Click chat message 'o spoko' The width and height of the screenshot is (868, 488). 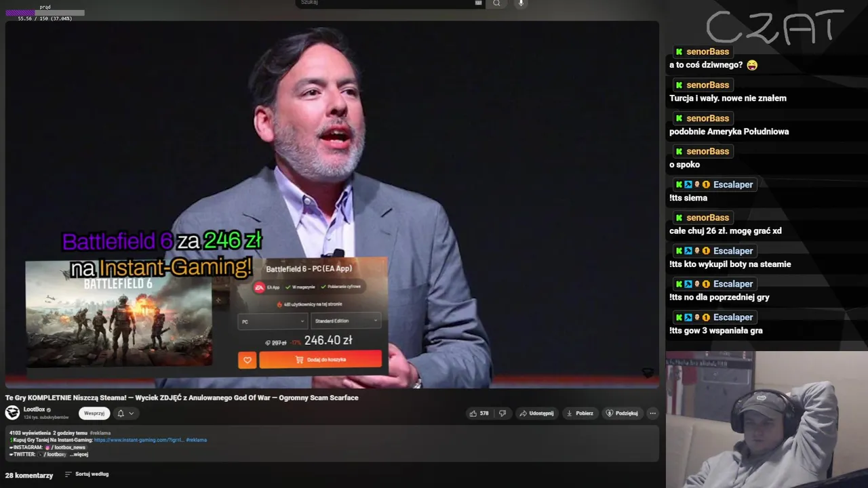(684, 165)
